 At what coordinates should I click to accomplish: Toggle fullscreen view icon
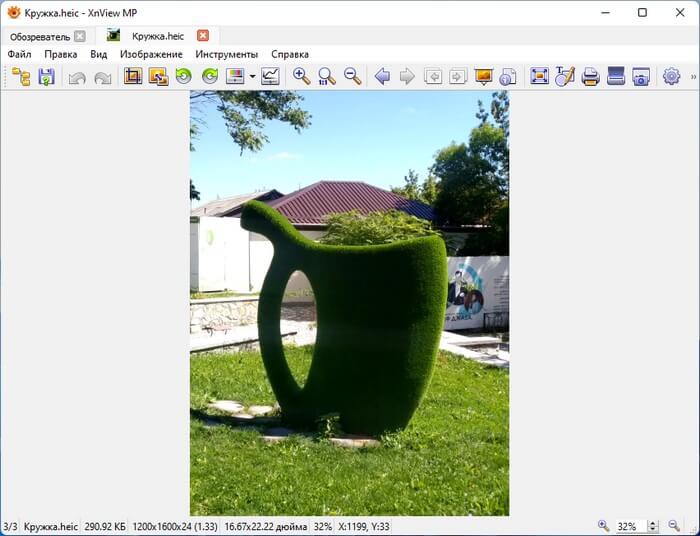(x=540, y=77)
